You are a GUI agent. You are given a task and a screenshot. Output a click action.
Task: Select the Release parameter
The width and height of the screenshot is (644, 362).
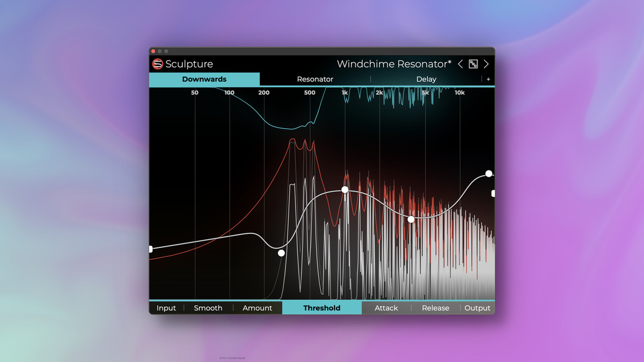[x=436, y=308]
